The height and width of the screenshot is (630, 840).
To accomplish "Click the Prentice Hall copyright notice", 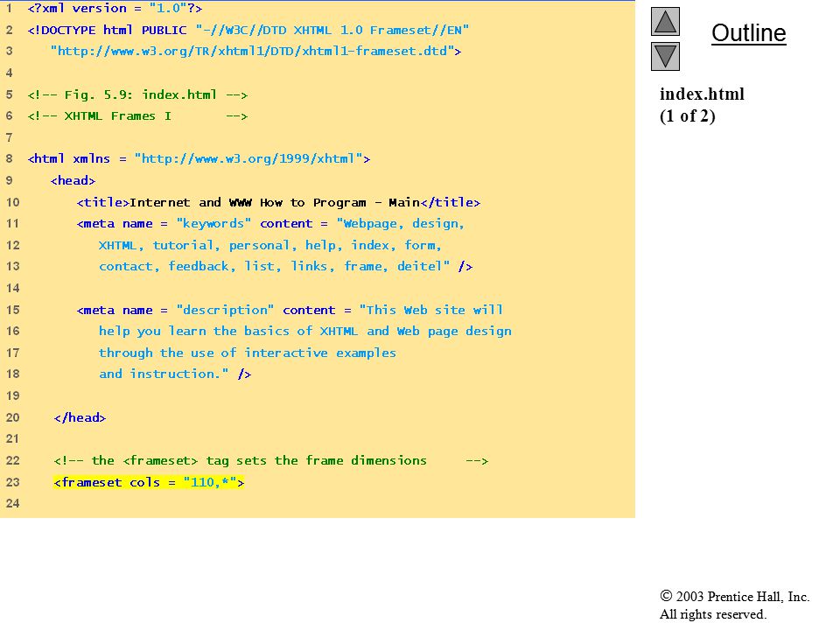I will tap(734, 596).
